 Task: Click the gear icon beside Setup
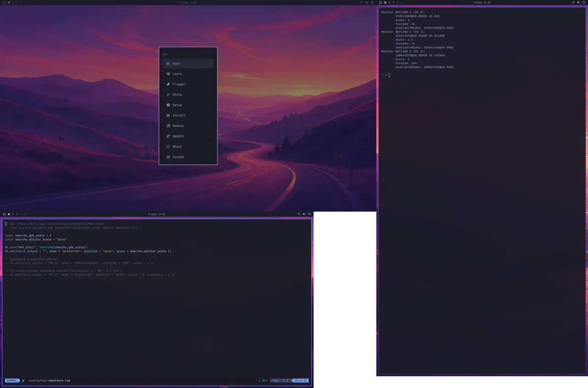pyautogui.click(x=168, y=105)
